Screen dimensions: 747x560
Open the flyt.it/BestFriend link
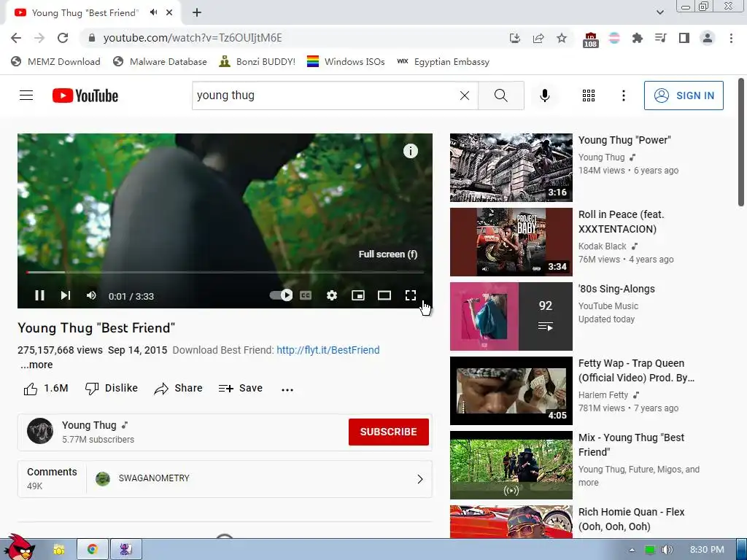328,350
